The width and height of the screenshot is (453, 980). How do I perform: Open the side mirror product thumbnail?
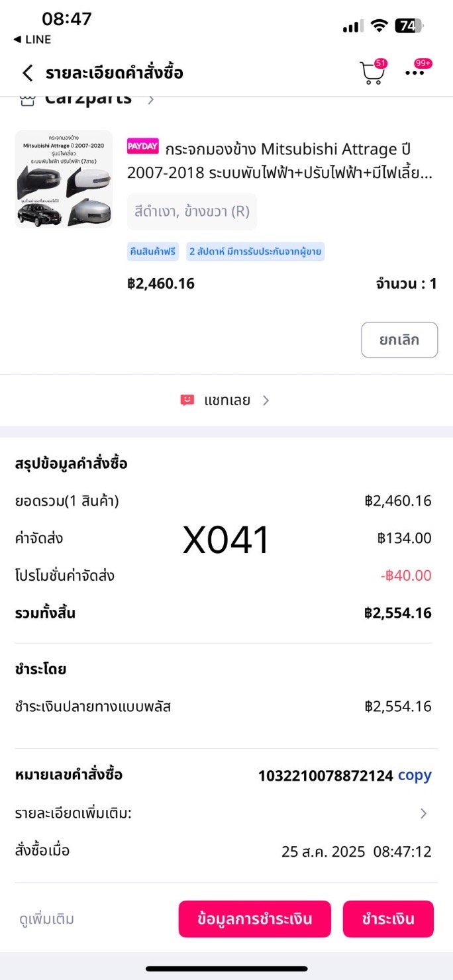64,179
